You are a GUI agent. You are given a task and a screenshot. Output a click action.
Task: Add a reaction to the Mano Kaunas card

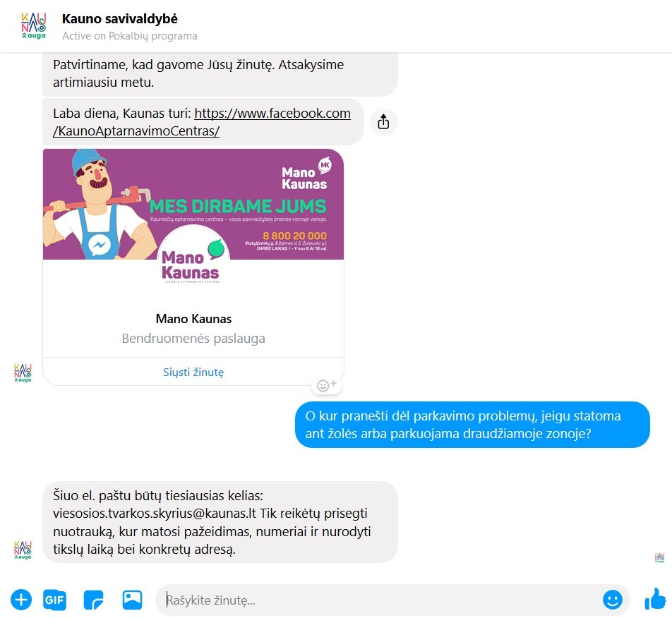tap(326, 385)
